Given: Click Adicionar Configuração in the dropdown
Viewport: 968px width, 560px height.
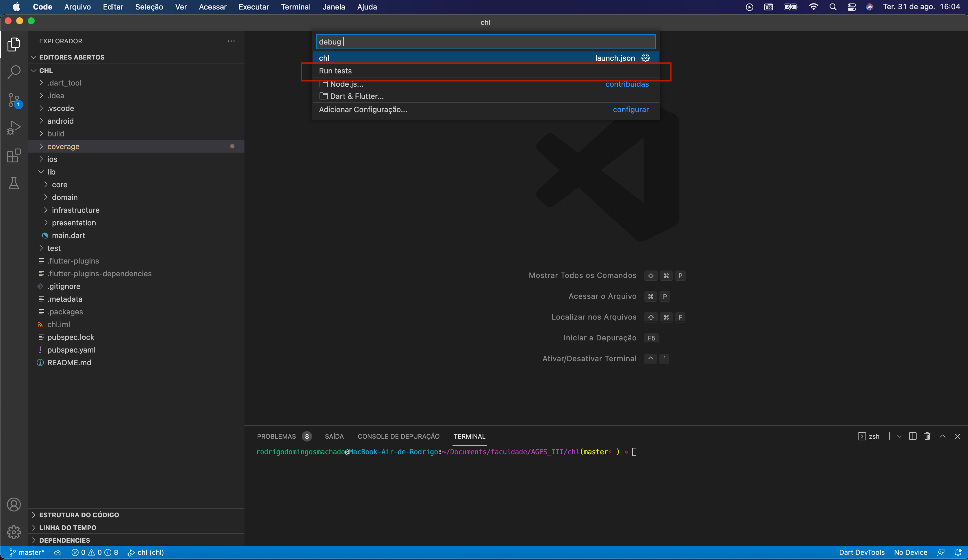Looking at the screenshot, I should (363, 110).
